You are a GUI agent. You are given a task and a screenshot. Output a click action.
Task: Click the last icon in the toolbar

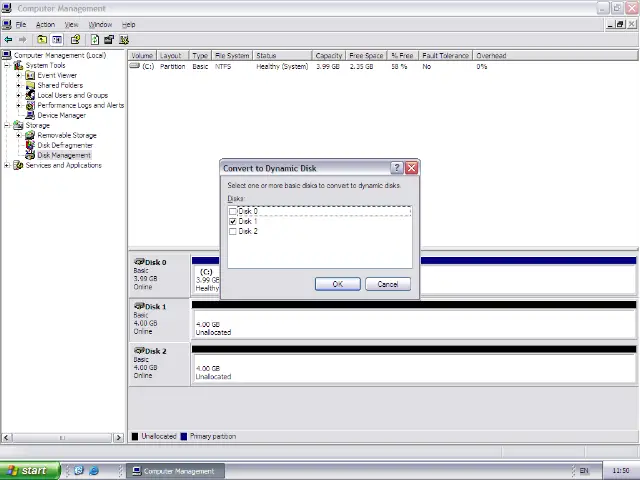[124, 40]
